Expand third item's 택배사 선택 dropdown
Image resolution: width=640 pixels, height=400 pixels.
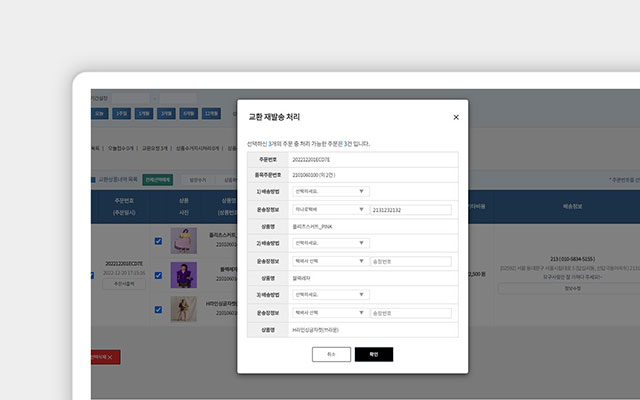click(x=329, y=313)
